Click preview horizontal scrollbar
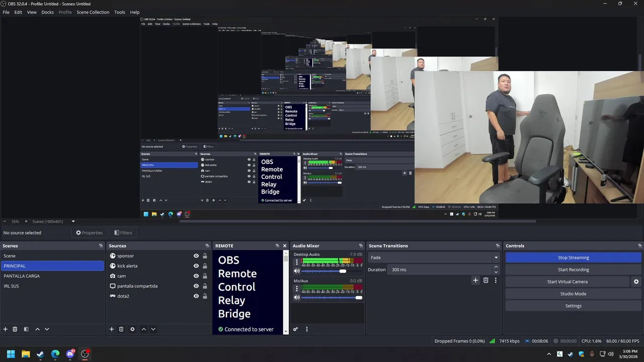644x362 pixels. (357, 221)
